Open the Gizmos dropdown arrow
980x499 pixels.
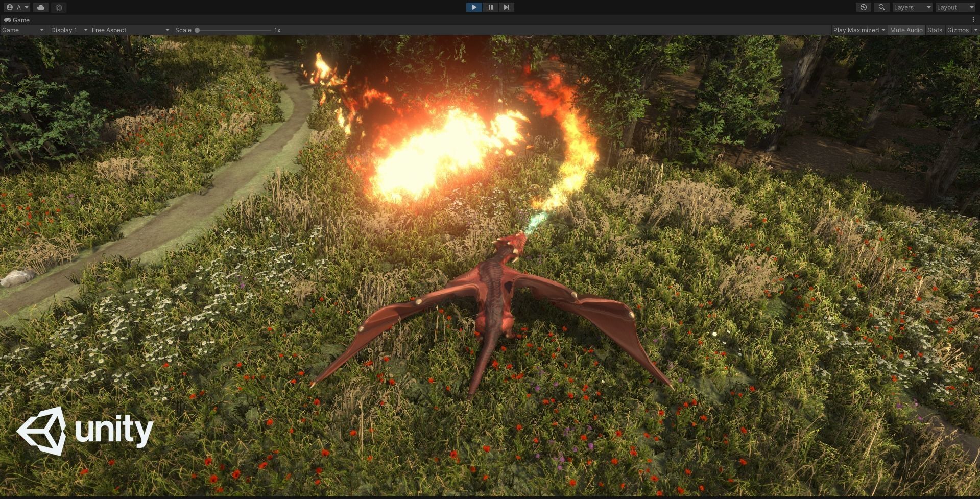tap(975, 30)
